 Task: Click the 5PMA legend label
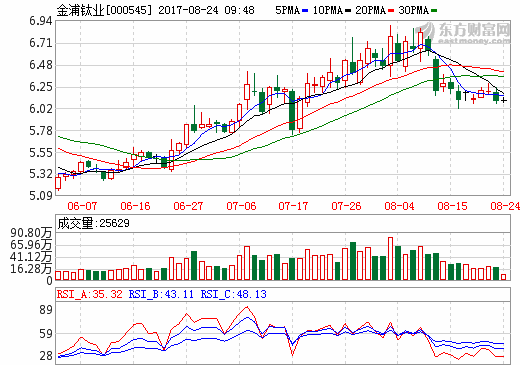coord(287,10)
